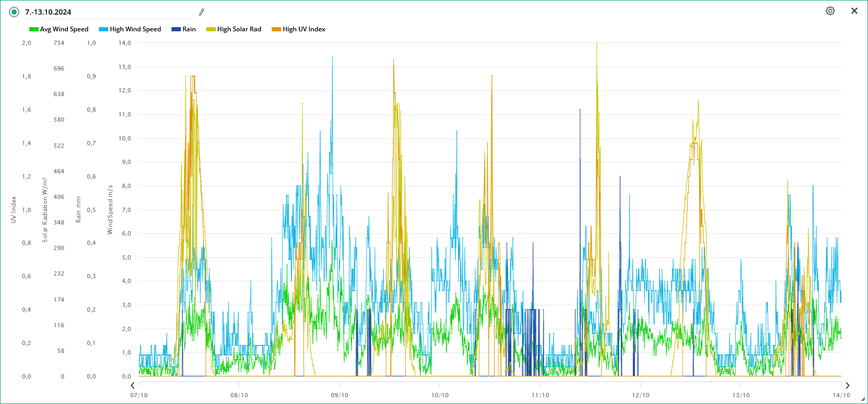Click the 12/10 date axis label
The width and height of the screenshot is (868, 404).
[640, 395]
